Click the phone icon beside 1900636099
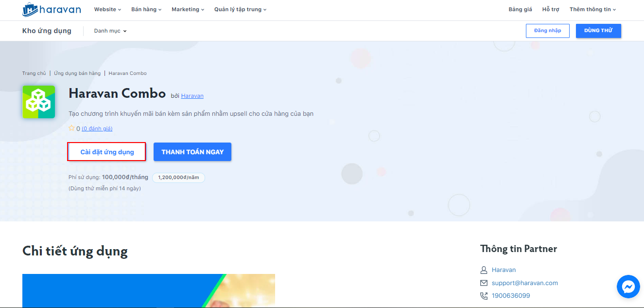 coord(484,295)
